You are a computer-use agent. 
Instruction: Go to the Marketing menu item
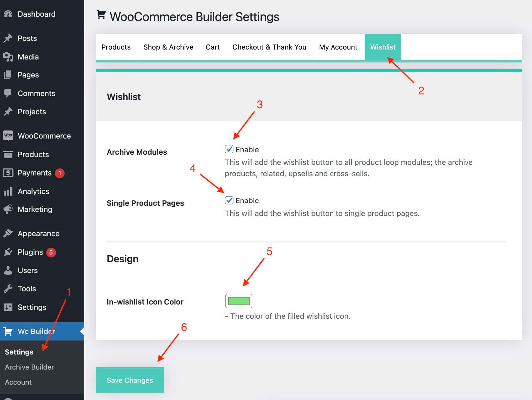pyautogui.click(x=35, y=209)
